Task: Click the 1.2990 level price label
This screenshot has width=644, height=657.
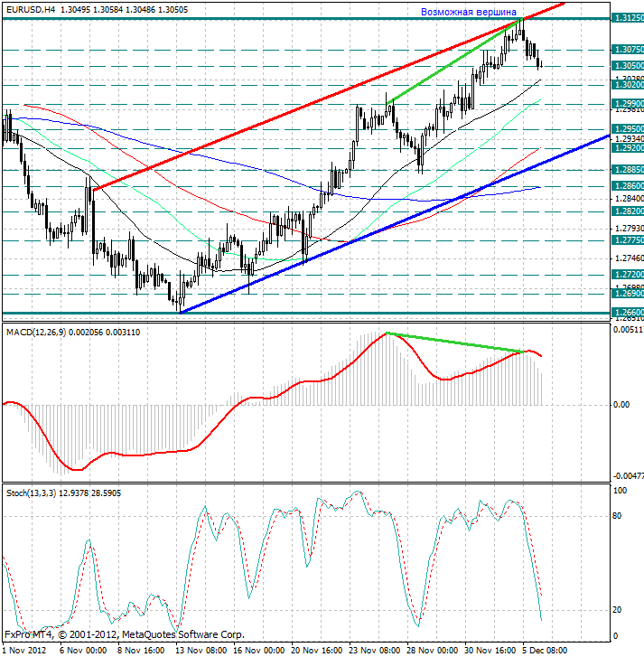Action: (628, 104)
